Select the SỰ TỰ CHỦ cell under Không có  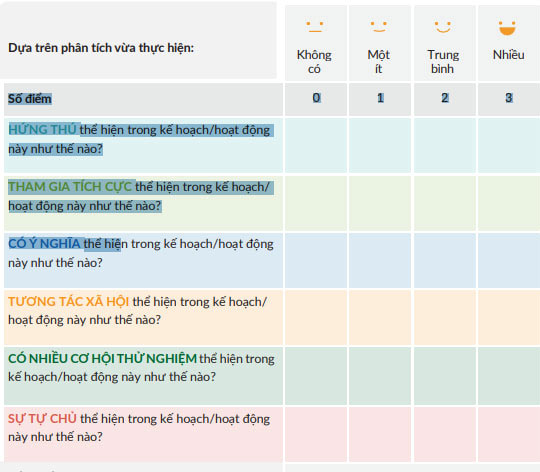pos(316,434)
